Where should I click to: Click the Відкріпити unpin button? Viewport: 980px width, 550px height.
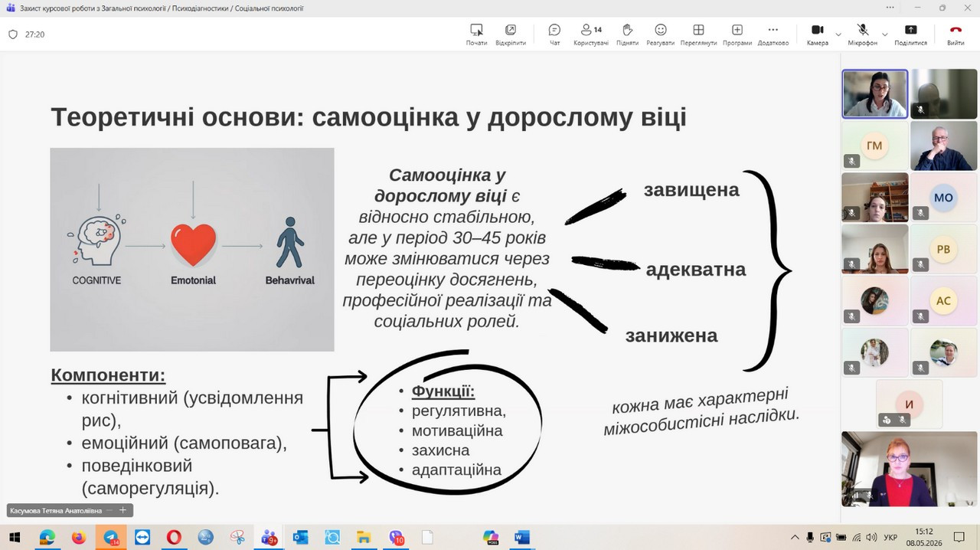pos(511,34)
